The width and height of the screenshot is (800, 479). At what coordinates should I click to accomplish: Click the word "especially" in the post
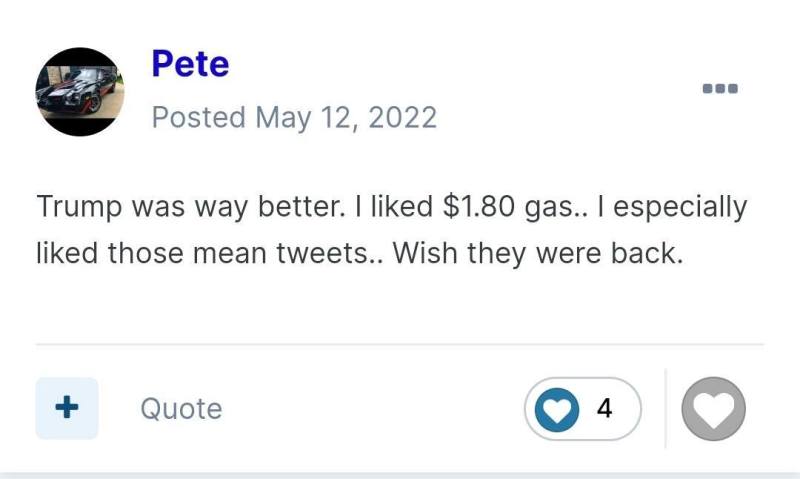click(680, 207)
